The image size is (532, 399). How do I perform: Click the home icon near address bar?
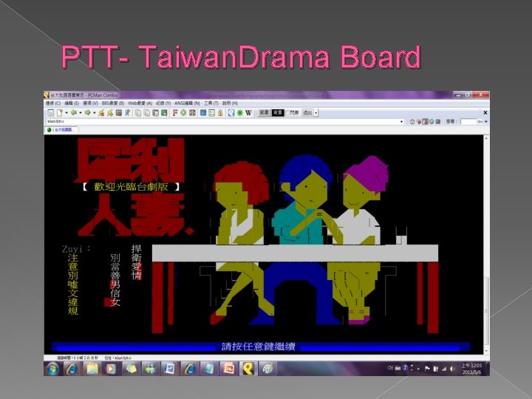[412, 121]
